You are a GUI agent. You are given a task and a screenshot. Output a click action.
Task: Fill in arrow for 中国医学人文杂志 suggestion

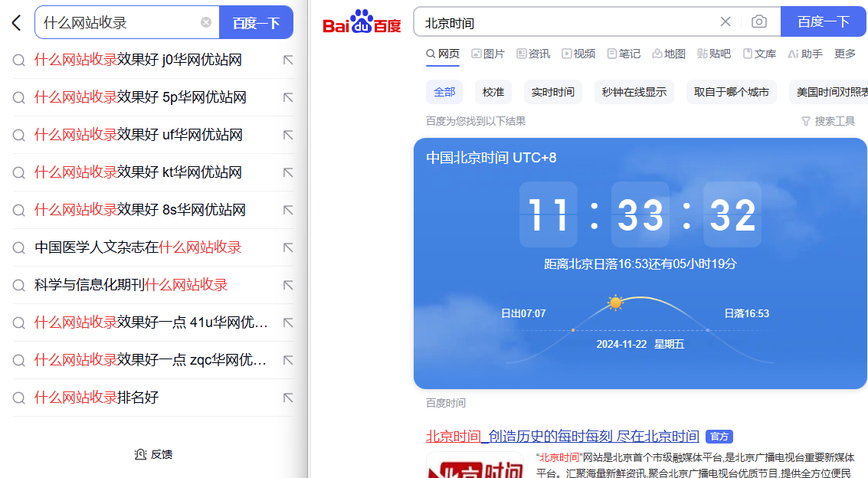[288, 247]
